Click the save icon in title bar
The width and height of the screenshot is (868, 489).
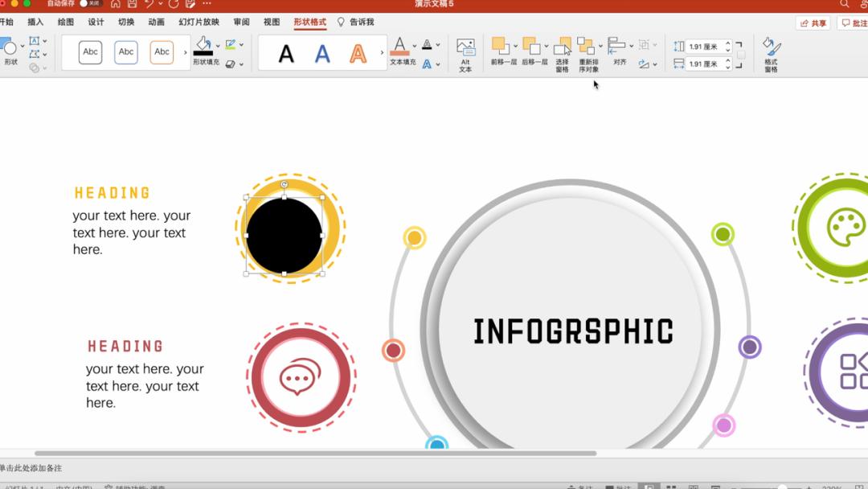click(133, 4)
